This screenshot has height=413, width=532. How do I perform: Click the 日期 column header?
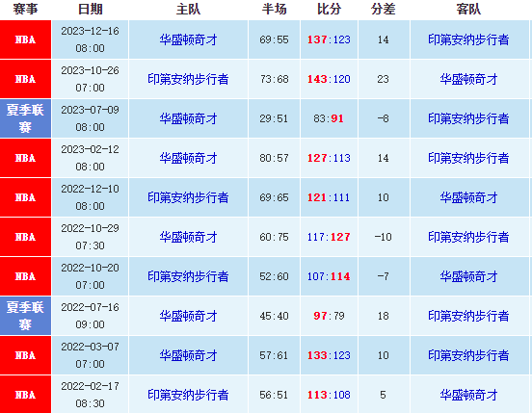pyautogui.click(x=90, y=9)
